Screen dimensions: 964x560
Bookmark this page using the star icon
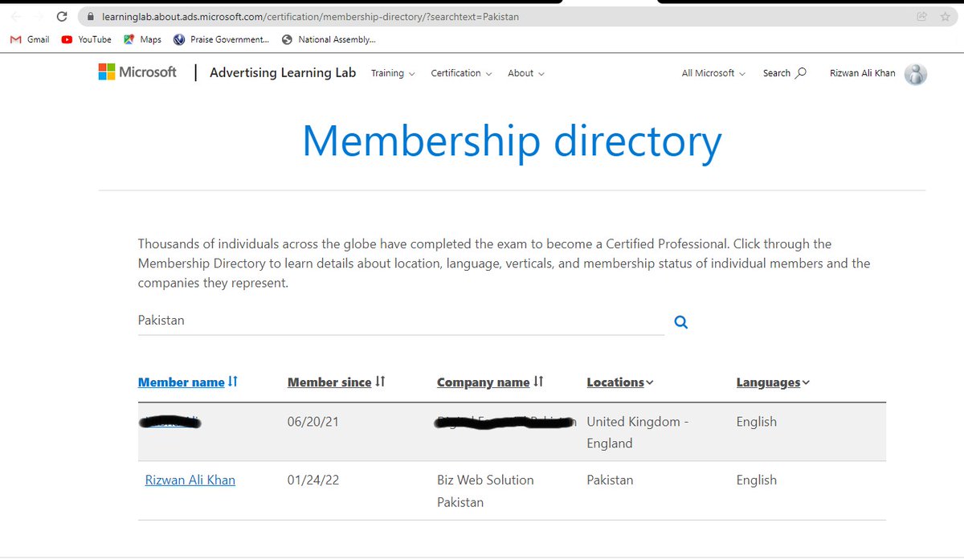(945, 16)
